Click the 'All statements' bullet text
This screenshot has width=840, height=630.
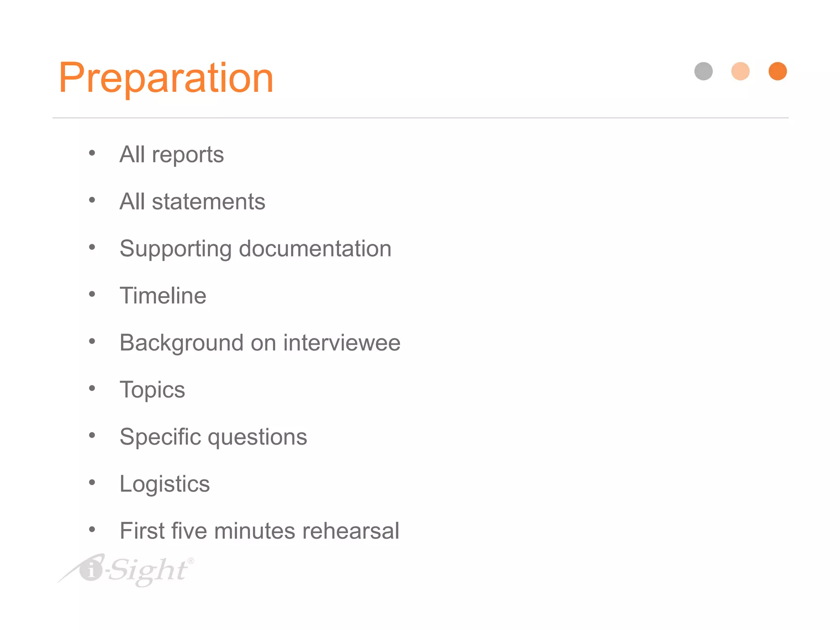pyautogui.click(x=192, y=201)
